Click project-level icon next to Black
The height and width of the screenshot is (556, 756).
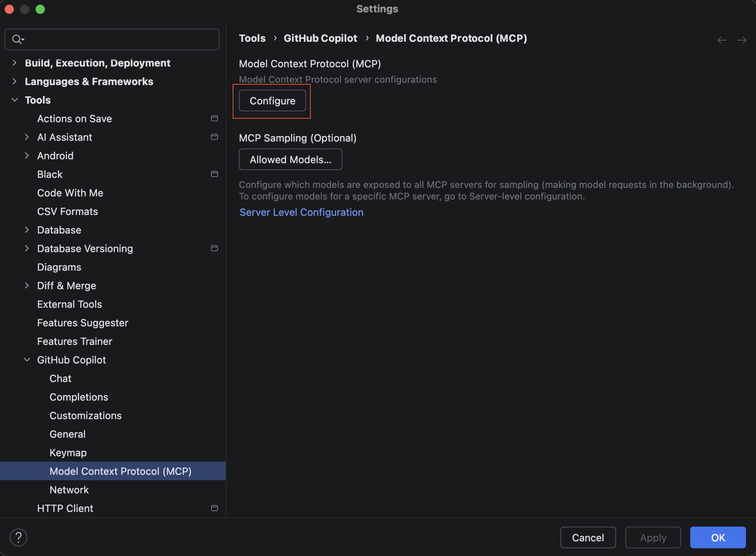tap(214, 174)
